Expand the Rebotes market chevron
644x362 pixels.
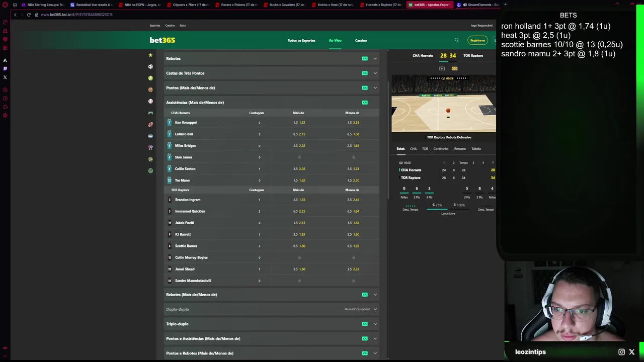click(x=375, y=58)
